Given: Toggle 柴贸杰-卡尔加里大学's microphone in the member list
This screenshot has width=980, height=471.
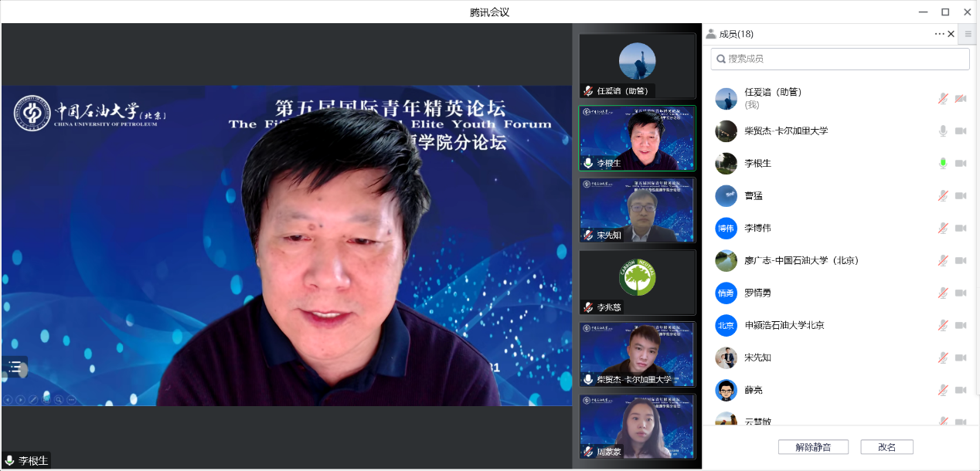Looking at the screenshot, I should [942, 130].
